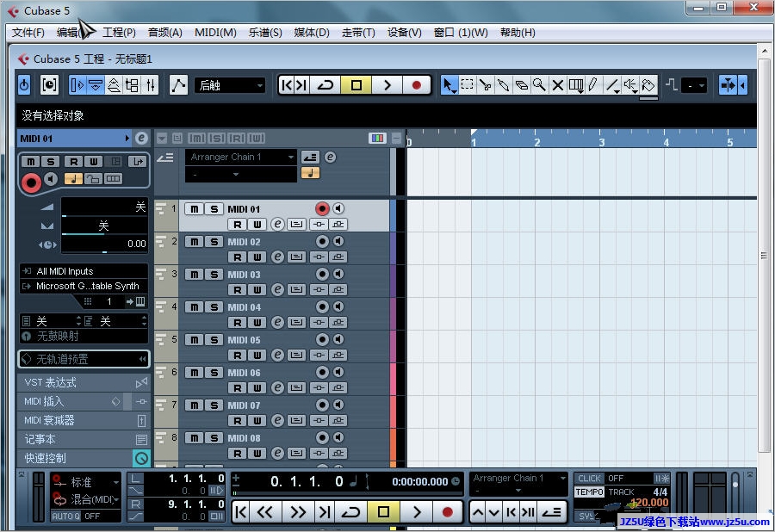Screen dimensions: 775x532
Task: Click the MIDI 08 track color strip
Action: 393,445
